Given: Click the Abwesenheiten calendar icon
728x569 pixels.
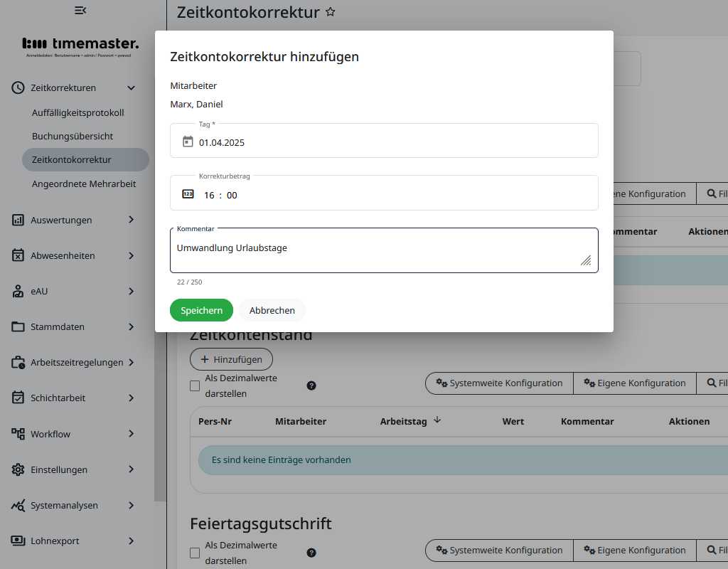Looking at the screenshot, I should coord(18,255).
